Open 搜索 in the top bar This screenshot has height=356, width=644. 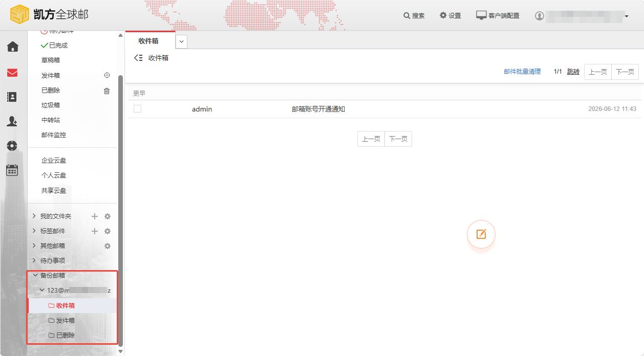point(414,16)
